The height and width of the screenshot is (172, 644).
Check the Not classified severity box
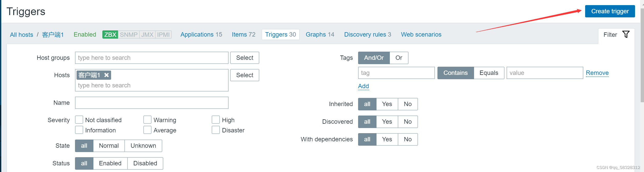(x=79, y=120)
